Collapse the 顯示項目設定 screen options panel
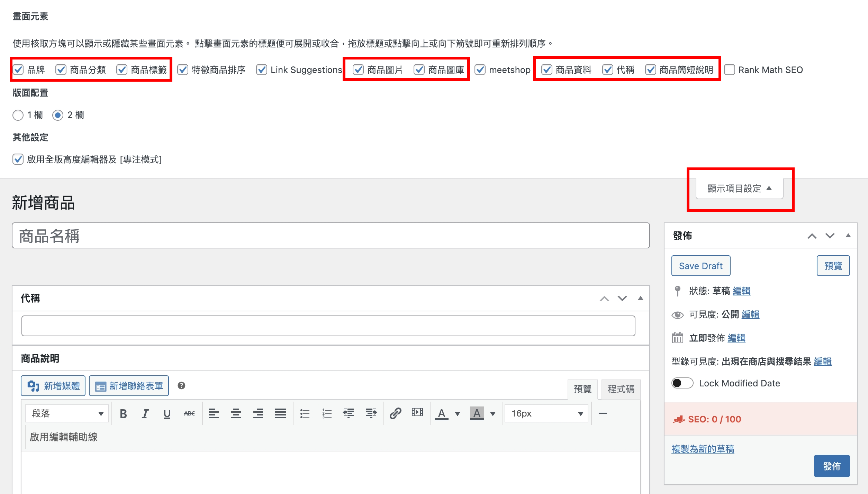The image size is (868, 494). pyautogui.click(x=739, y=189)
